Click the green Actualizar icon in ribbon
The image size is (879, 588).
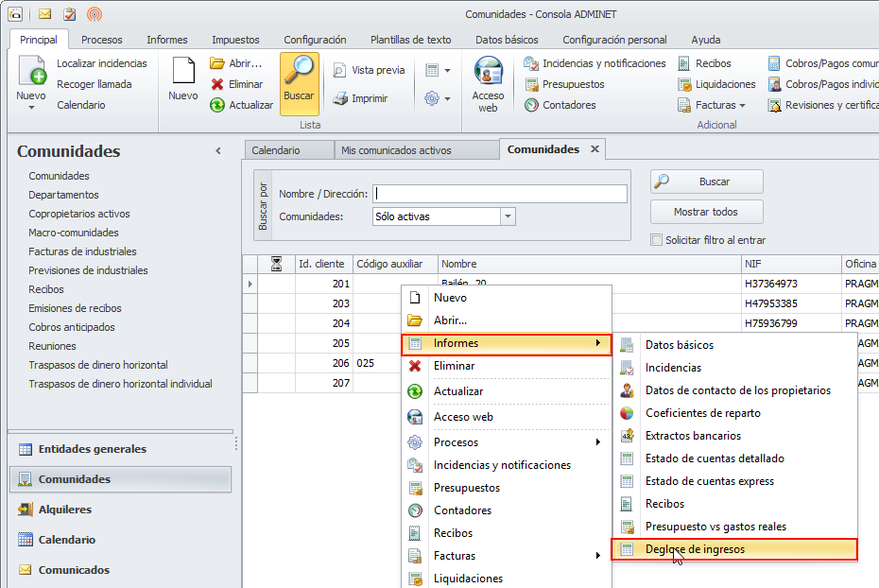217,105
